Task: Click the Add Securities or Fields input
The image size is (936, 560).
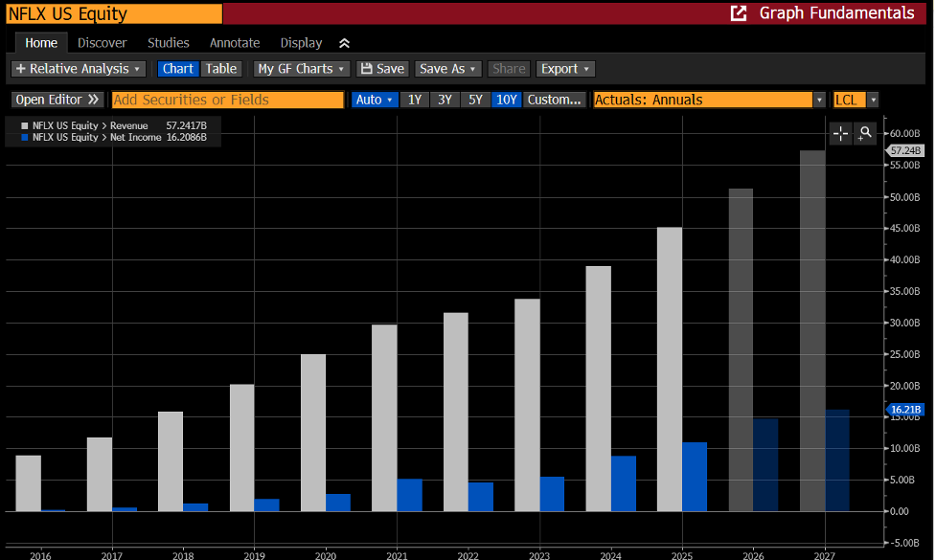Action: coord(228,100)
